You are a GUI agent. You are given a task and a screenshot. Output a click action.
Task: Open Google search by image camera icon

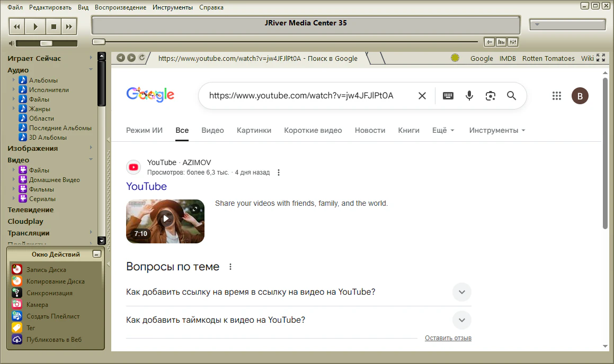[x=490, y=96]
